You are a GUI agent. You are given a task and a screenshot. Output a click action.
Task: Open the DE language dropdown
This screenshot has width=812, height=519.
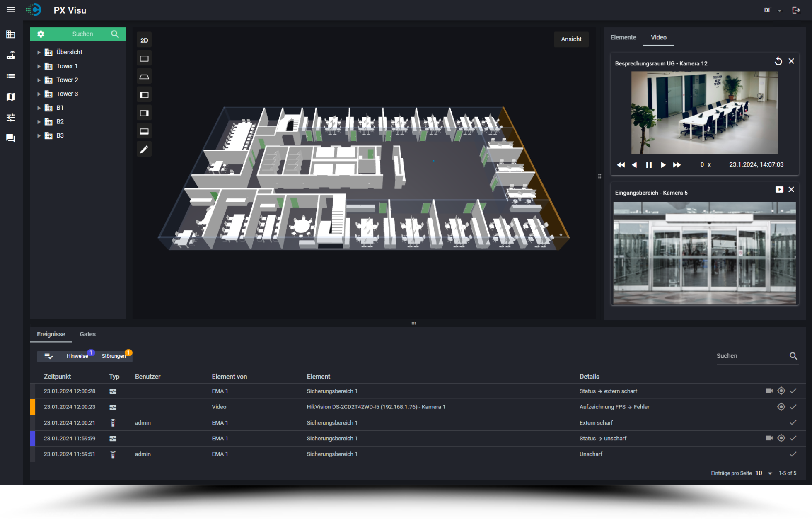[x=773, y=10]
